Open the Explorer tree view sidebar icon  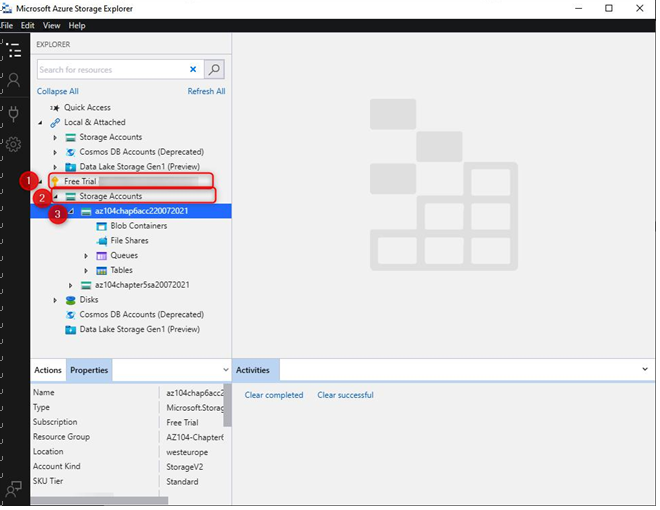pyautogui.click(x=14, y=50)
